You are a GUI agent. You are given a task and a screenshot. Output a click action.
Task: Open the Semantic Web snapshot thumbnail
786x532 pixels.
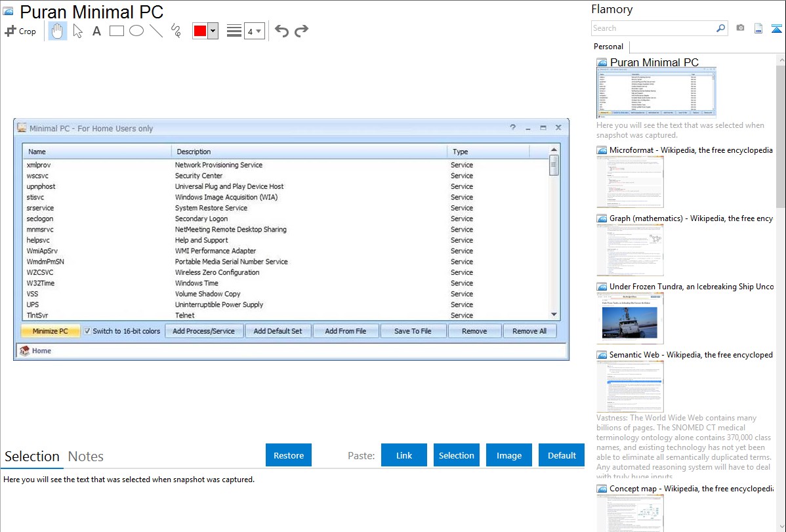click(630, 386)
